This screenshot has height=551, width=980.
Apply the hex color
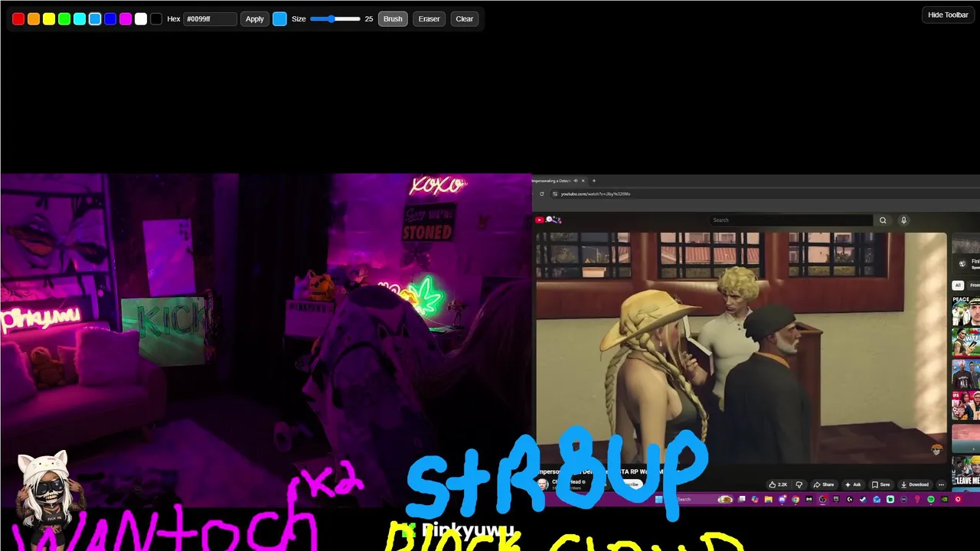254,18
